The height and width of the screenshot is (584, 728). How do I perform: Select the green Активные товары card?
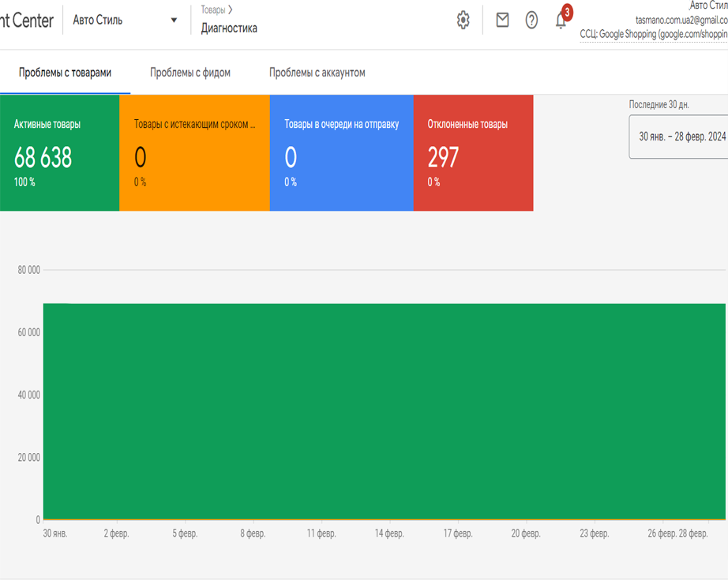59,153
